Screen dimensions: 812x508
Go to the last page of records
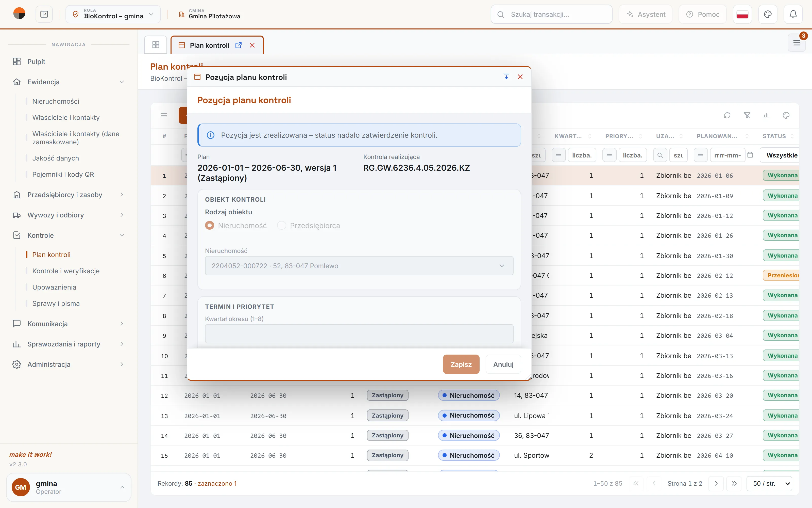(x=734, y=483)
